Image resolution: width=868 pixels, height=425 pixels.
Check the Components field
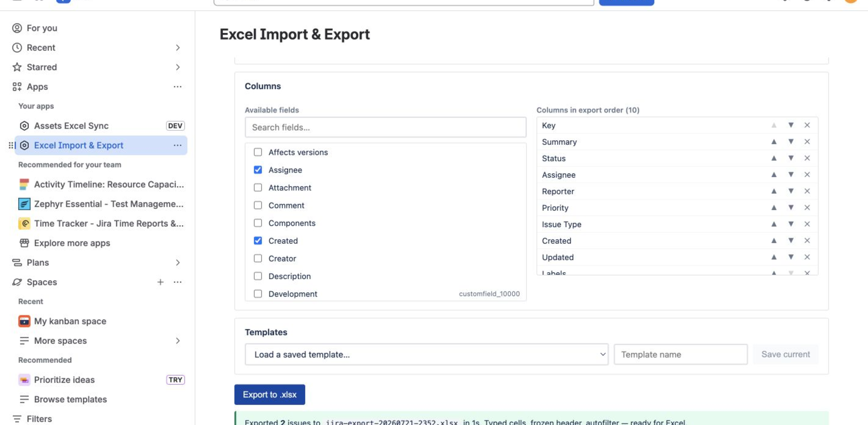coord(258,223)
